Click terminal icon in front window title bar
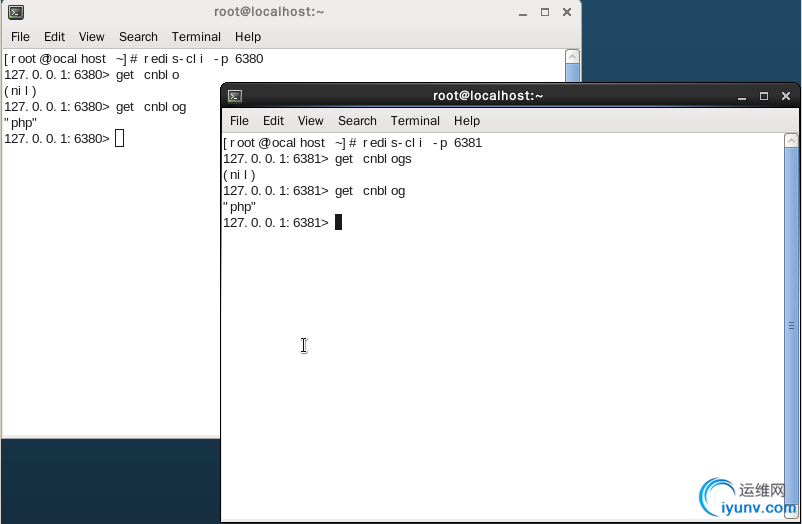Screen dimensions: 802x524 point(235,96)
